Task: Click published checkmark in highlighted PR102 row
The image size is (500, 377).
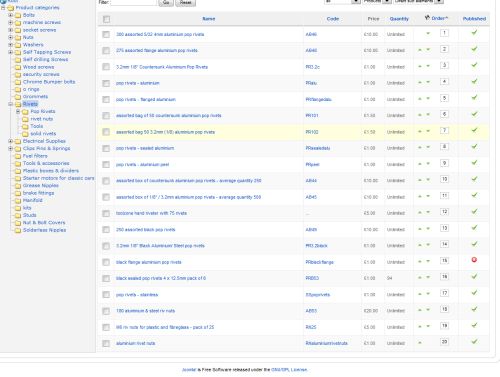Action: tap(474, 130)
